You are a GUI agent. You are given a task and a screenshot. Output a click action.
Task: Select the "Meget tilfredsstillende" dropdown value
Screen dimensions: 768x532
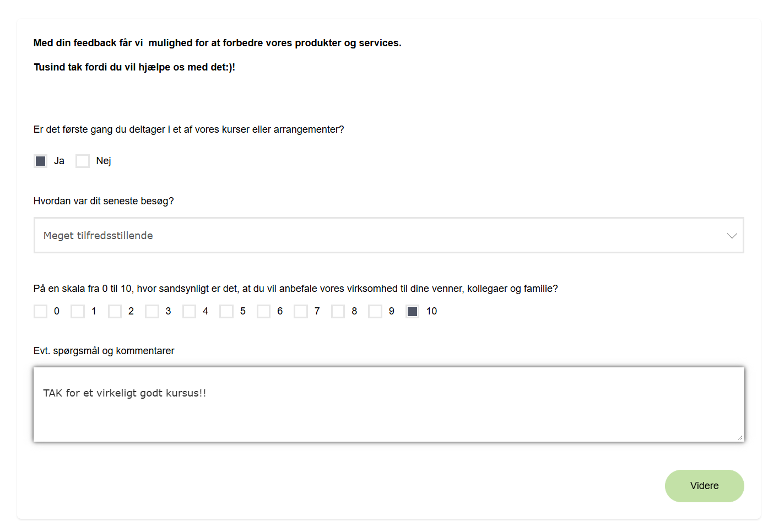pyautogui.click(x=98, y=235)
